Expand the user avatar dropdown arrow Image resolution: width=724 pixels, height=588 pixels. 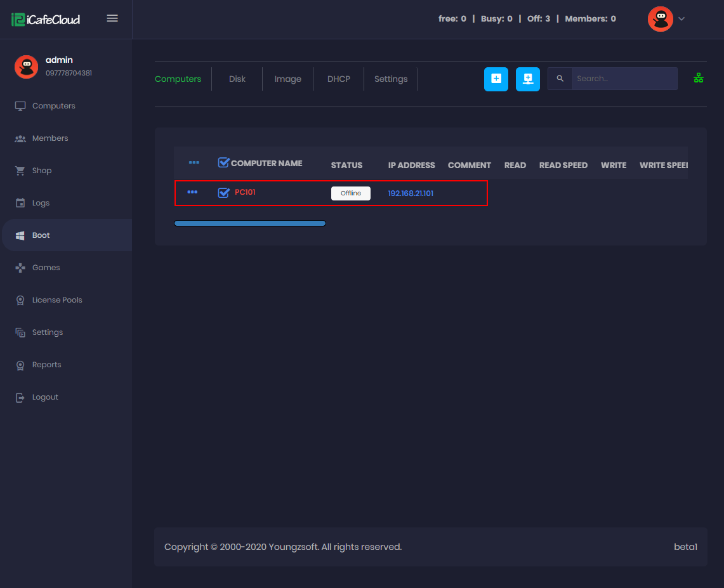pos(681,19)
